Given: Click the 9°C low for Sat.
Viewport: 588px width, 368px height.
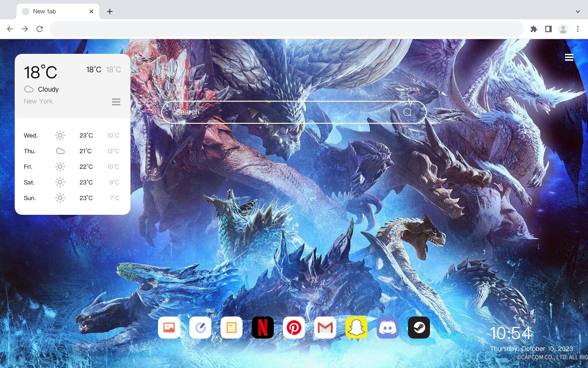Looking at the screenshot, I should pos(114,182).
